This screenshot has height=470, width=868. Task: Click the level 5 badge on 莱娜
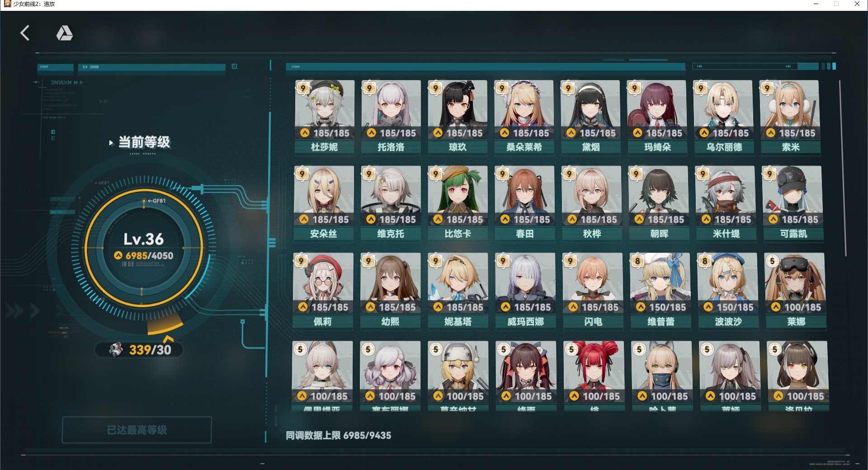click(x=772, y=261)
